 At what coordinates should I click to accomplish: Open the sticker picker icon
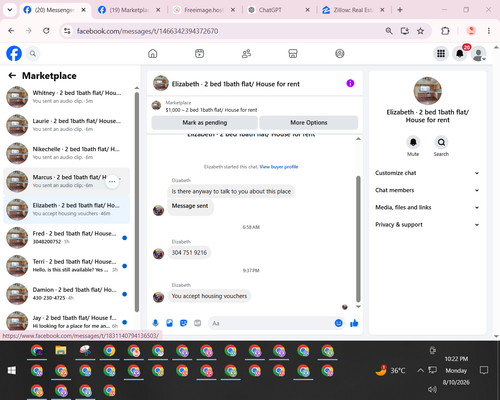[x=183, y=323]
